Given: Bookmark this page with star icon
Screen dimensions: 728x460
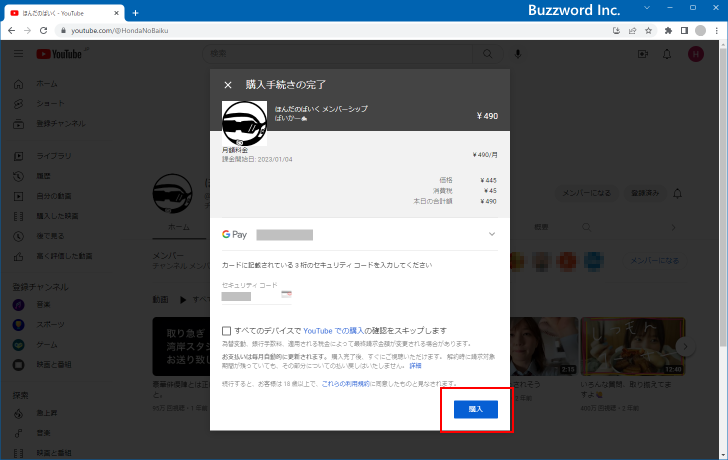Looking at the screenshot, I should [x=649, y=31].
